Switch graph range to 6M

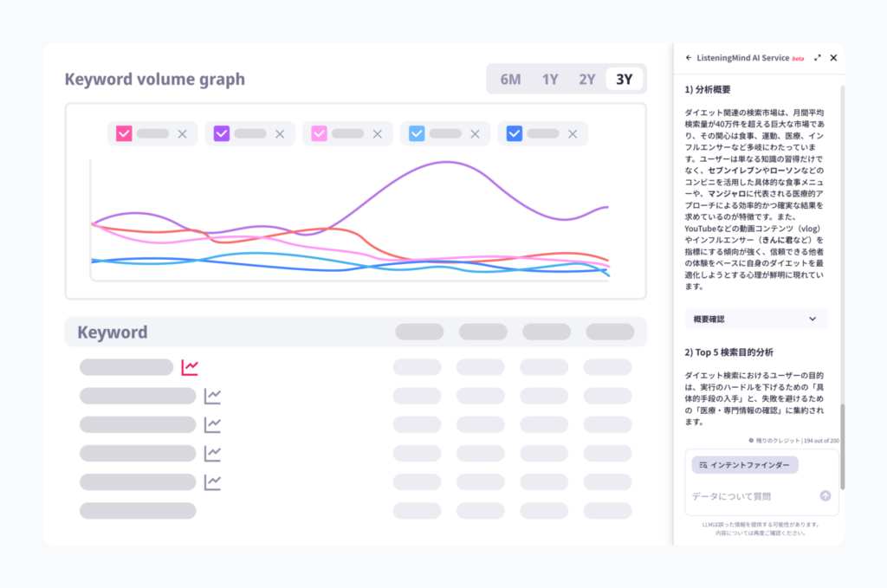pyautogui.click(x=510, y=80)
